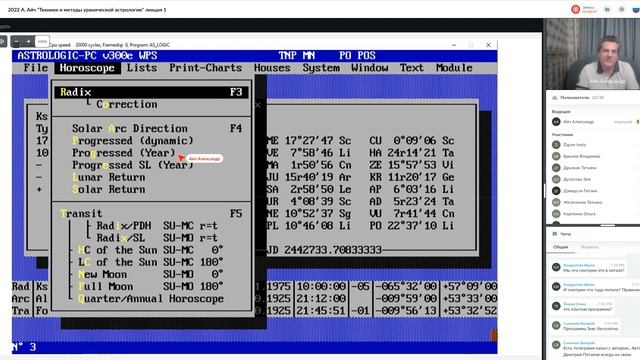The image size is (640, 360).
Task: Click the ME 17°27'47 Sc planet row
Action: [309, 141]
